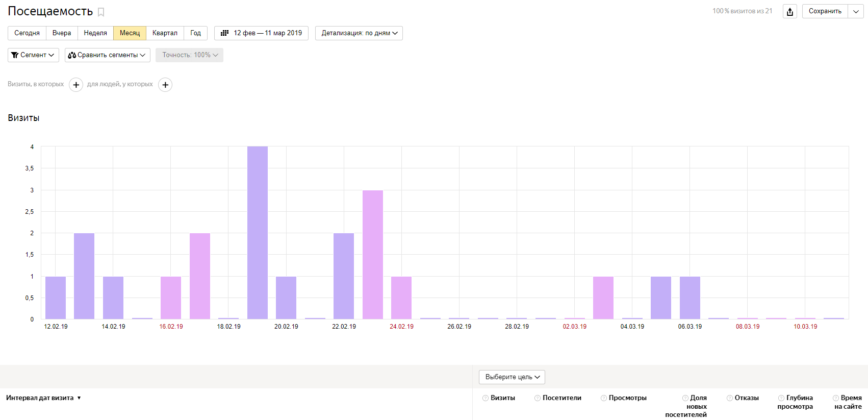Image resolution: width=868 pixels, height=420 pixels.
Task: Click the 'Точность: 100%' accuracy control
Action: [x=189, y=55]
